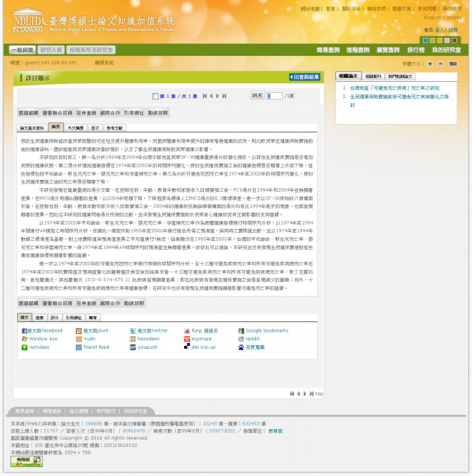This screenshot has width=472, height=476.
Task: Open 簡易查詢 in green menu bar
Action: coord(328,50)
